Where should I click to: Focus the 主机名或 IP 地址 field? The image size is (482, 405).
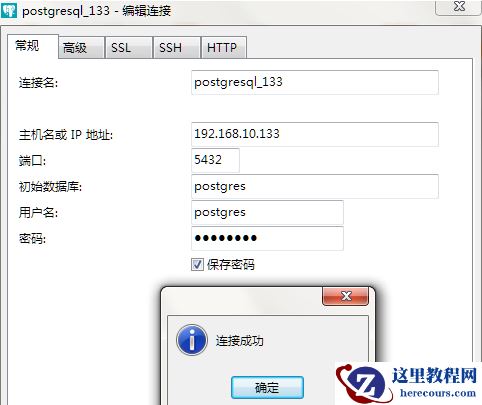pos(315,134)
